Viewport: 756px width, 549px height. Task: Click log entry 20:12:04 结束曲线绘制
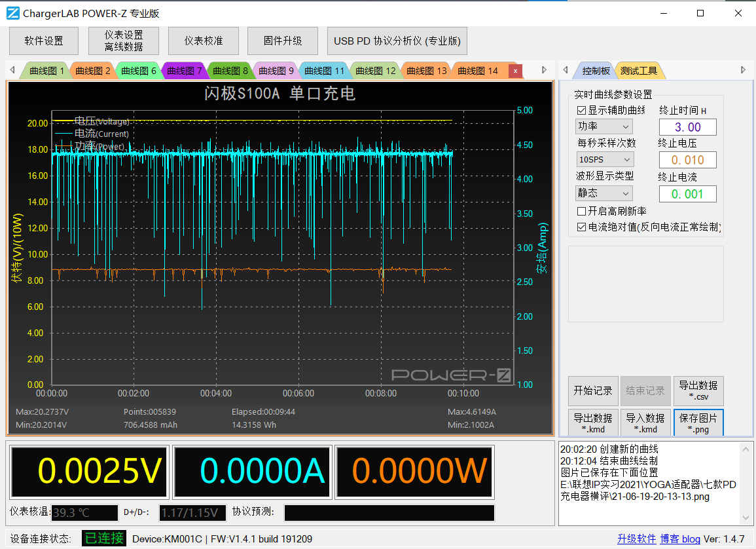point(609,461)
